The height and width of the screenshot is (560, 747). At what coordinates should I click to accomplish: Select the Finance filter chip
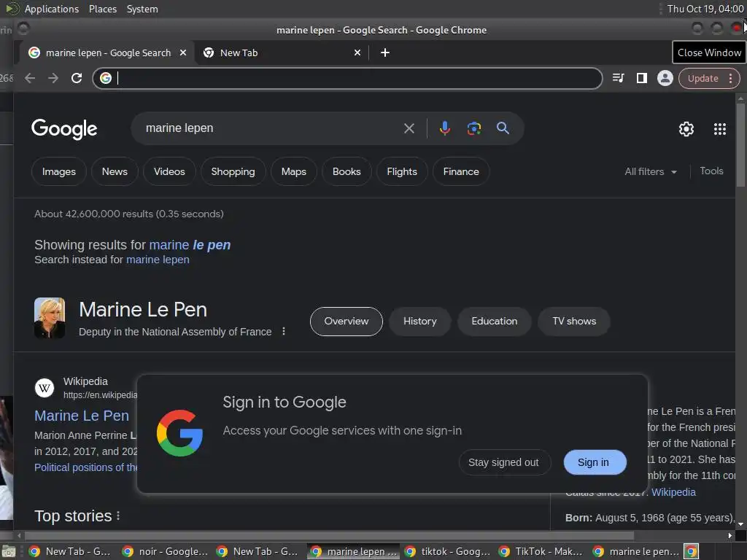click(461, 172)
